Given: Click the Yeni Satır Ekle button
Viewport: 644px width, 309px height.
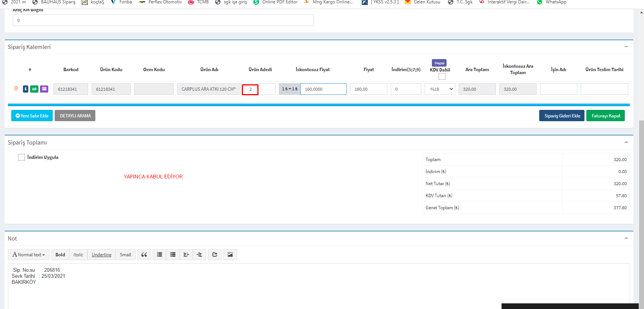Looking at the screenshot, I should (x=32, y=116).
